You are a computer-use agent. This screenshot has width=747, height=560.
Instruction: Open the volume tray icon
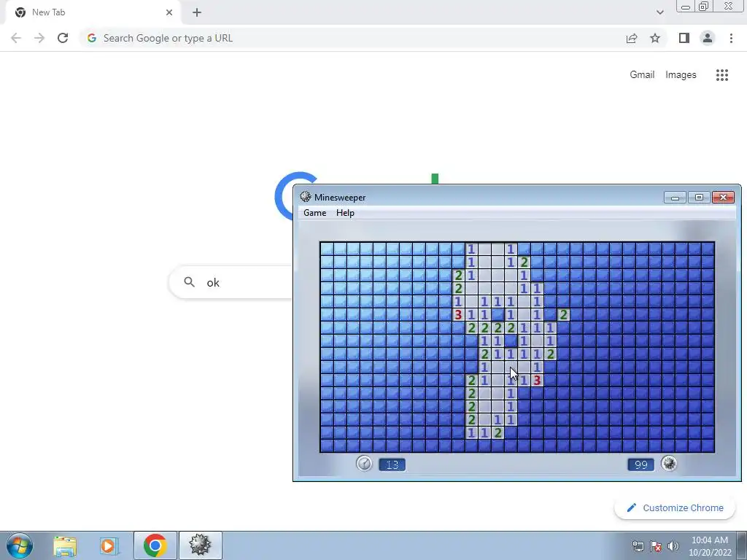pos(673,547)
